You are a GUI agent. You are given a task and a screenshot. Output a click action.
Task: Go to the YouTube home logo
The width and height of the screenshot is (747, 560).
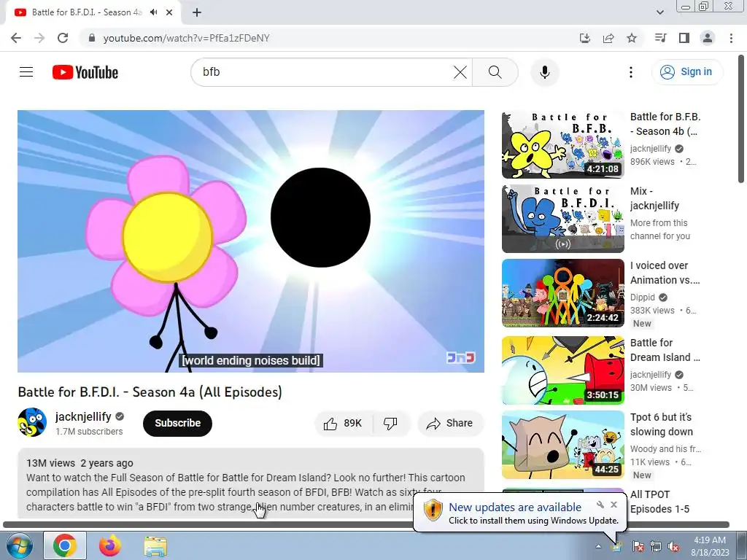85,72
